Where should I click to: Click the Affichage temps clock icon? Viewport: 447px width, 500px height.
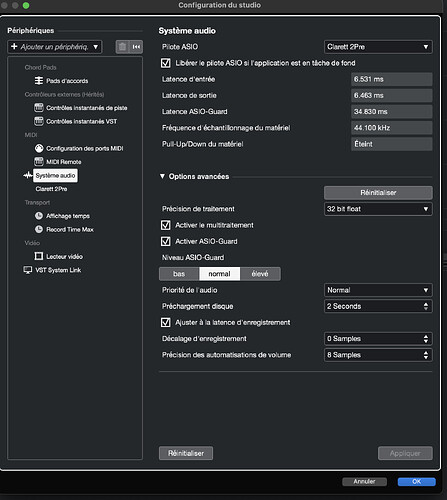[x=39, y=216]
